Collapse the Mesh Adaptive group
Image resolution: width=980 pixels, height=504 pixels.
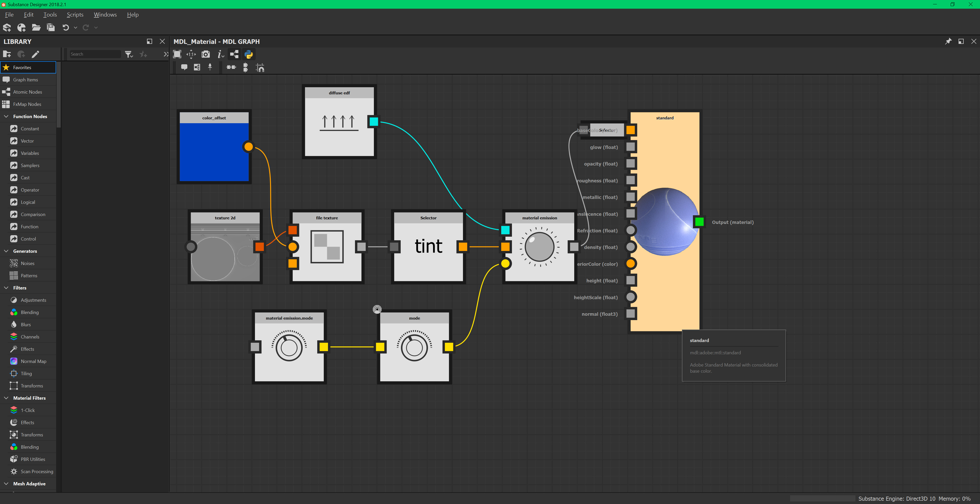click(x=6, y=484)
